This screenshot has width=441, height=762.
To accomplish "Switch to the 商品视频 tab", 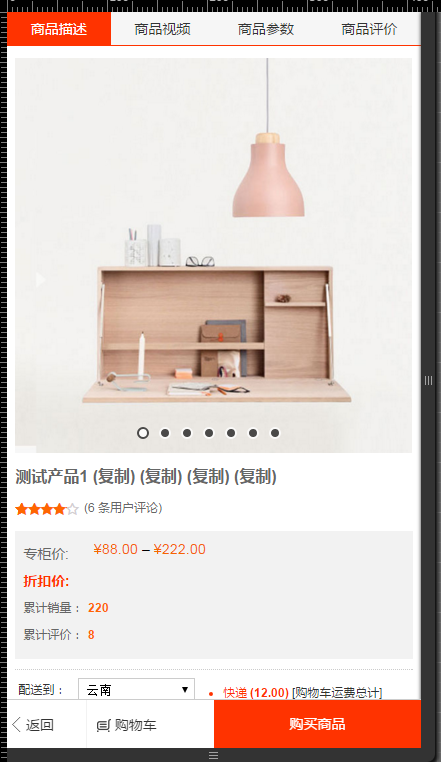I will (162, 29).
